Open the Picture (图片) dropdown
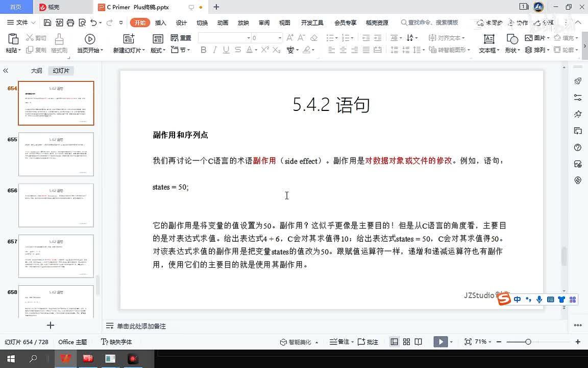Image resolution: width=588 pixels, height=368 pixels. [x=537, y=37]
